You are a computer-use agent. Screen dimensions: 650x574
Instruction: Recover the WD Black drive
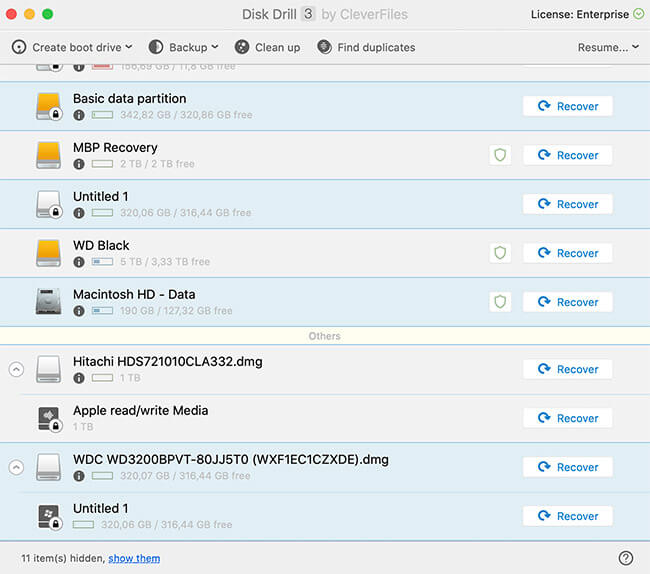tap(568, 253)
